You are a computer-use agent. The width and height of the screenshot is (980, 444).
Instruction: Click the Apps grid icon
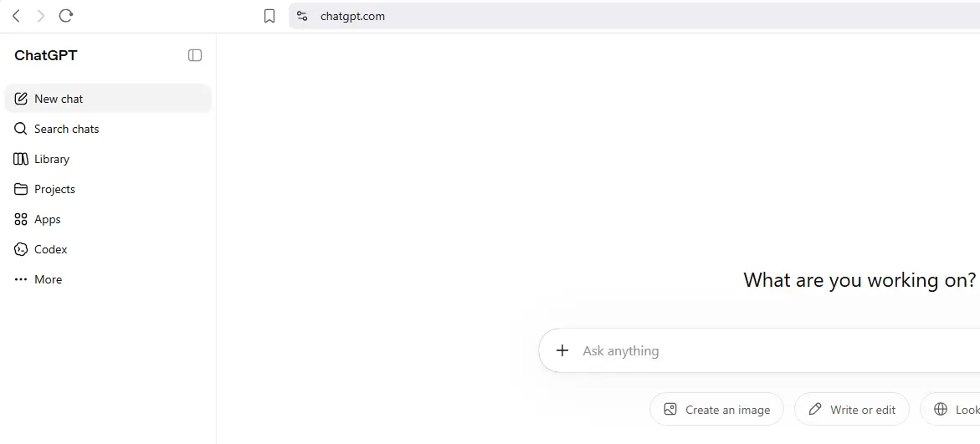click(x=21, y=219)
